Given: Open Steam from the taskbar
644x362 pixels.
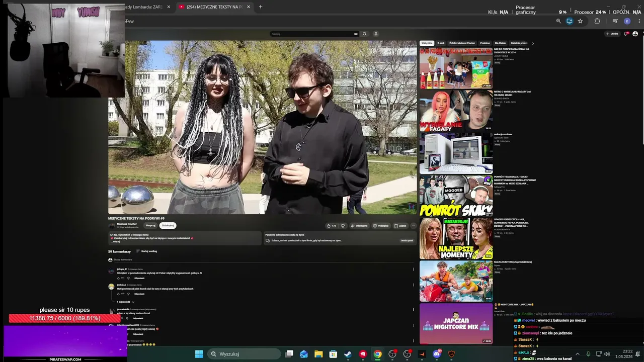Looking at the screenshot, I should [348, 354].
